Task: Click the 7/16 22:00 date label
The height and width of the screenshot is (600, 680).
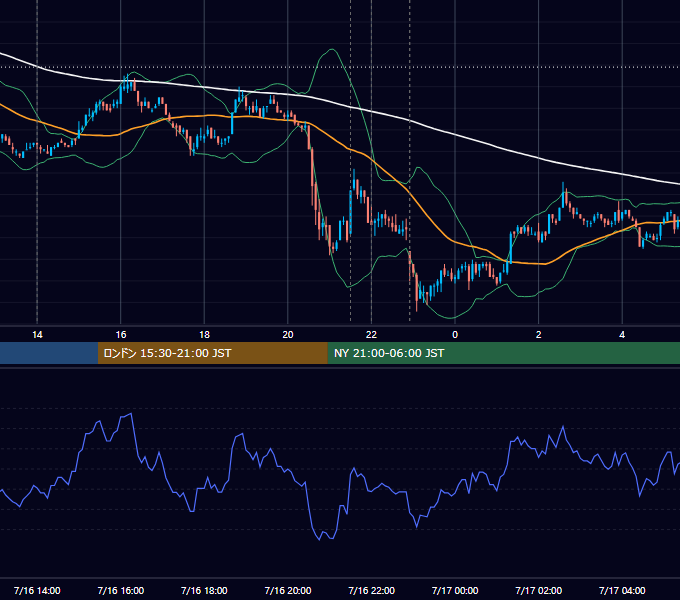Action: [x=372, y=590]
